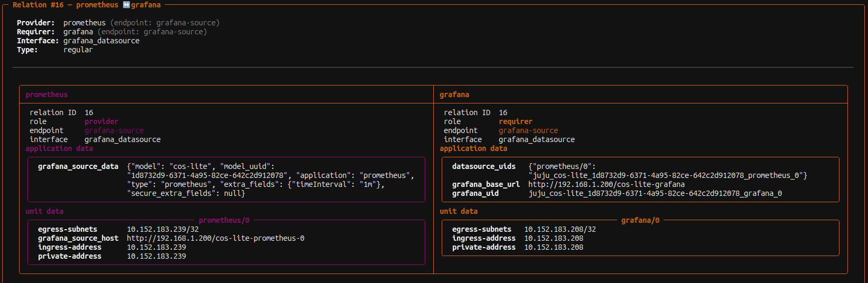This screenshot has height=283, width=868.
Task: Click the grafana/0 unit label
Action: coord(640,220)
